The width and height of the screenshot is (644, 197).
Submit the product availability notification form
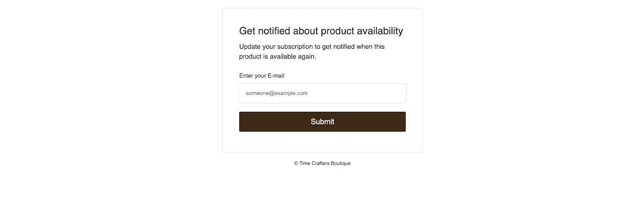pos(322,122)
